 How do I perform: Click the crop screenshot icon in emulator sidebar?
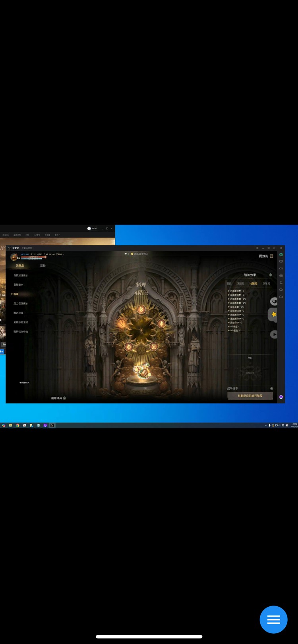(281, 283)
